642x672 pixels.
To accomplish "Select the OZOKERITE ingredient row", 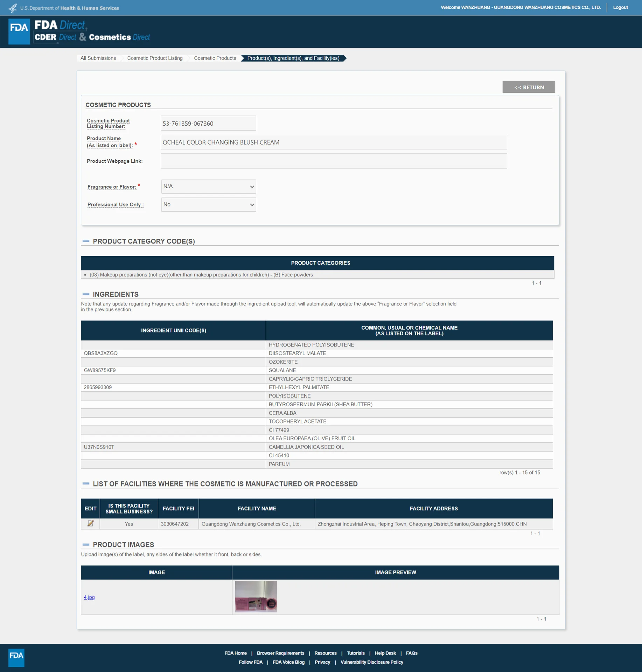I will tap(317, 362).
